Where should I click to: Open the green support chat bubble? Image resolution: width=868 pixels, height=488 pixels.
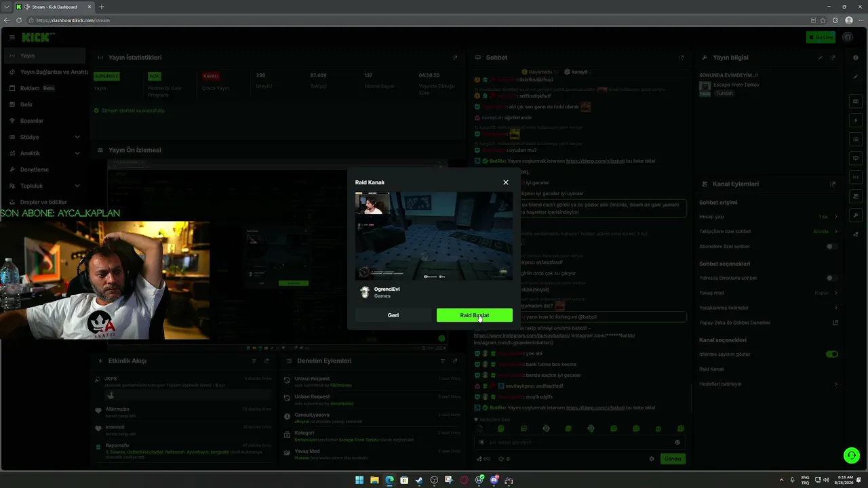pyautogui.click(x=851, y=455)
